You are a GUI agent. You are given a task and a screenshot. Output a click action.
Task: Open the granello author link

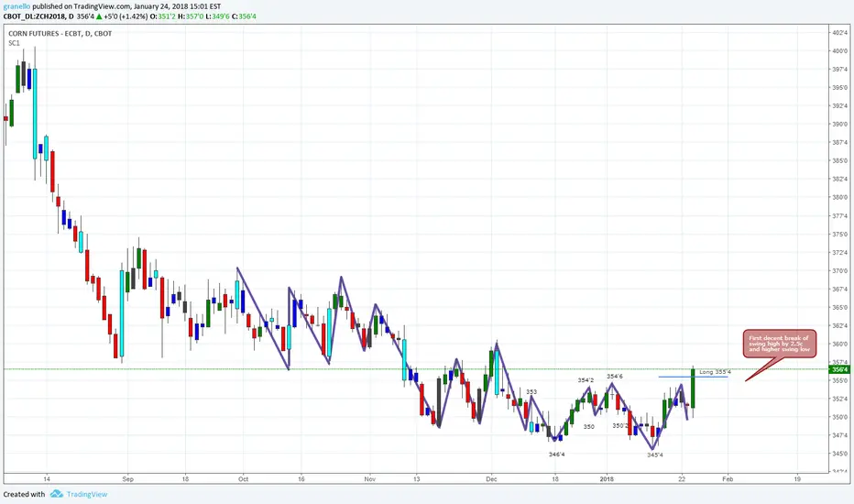(16, 6)
